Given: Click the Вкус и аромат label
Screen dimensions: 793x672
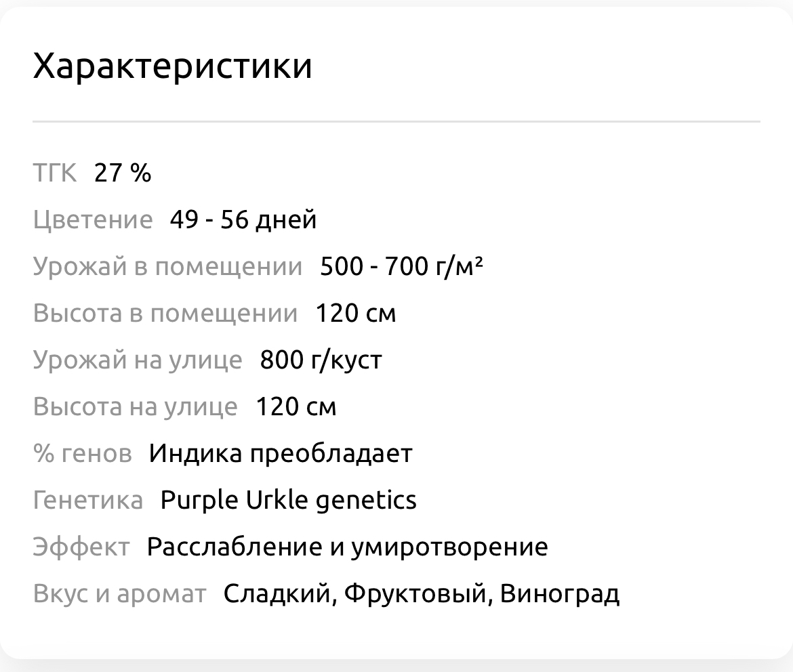Looking at the screenshot, I should point(119,594).
